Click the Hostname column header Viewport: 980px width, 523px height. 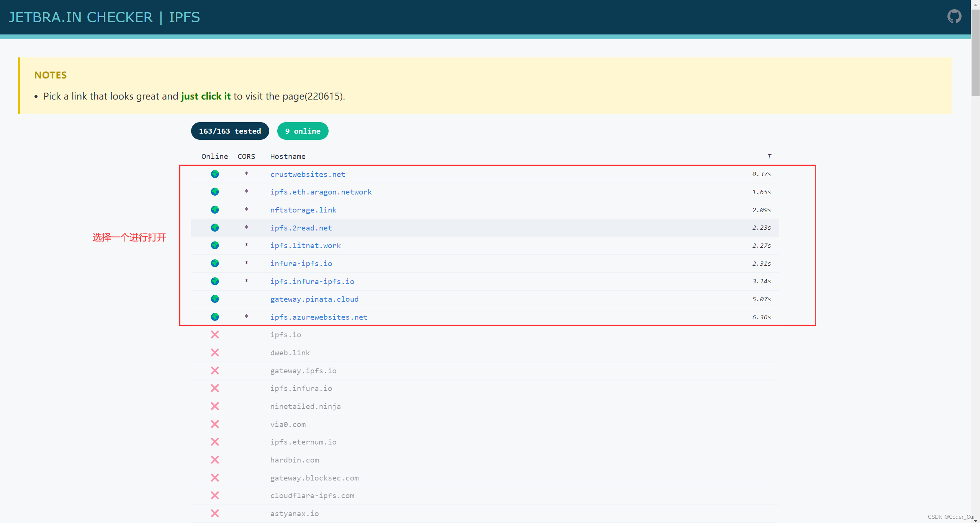click(x=288, y=156)
